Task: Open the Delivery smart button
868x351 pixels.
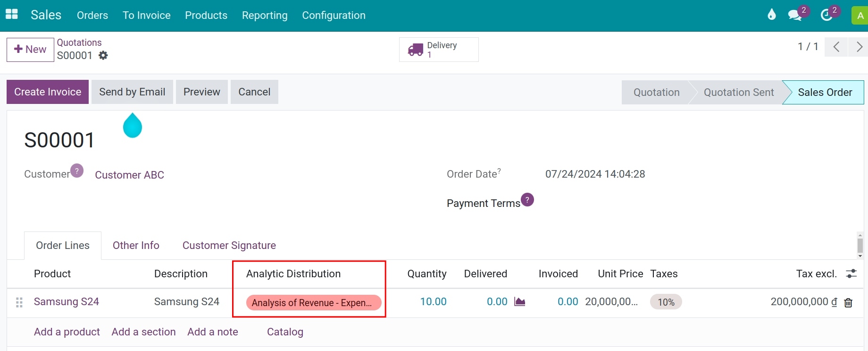Action: click(x=439, y=50)
